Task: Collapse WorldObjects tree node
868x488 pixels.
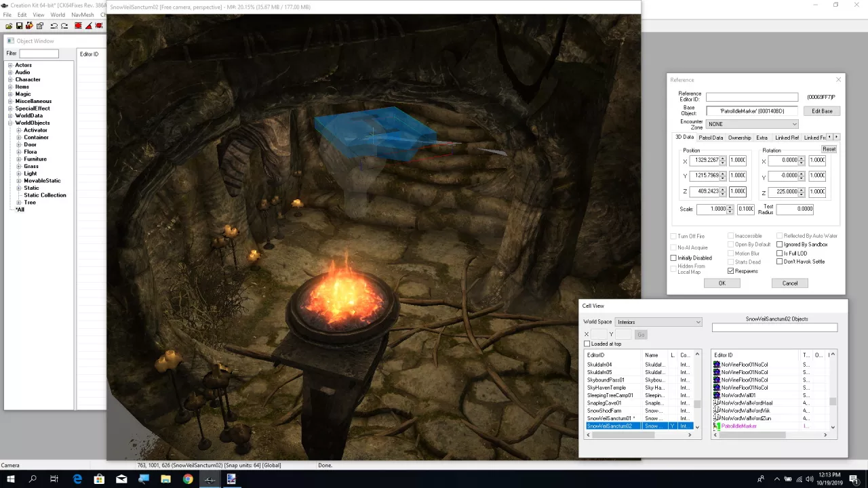Action: click(x=10, y=123)
